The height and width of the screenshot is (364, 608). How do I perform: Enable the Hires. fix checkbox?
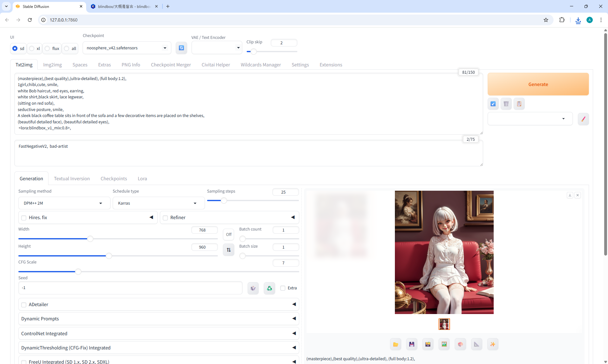click(x=24, y=218)
